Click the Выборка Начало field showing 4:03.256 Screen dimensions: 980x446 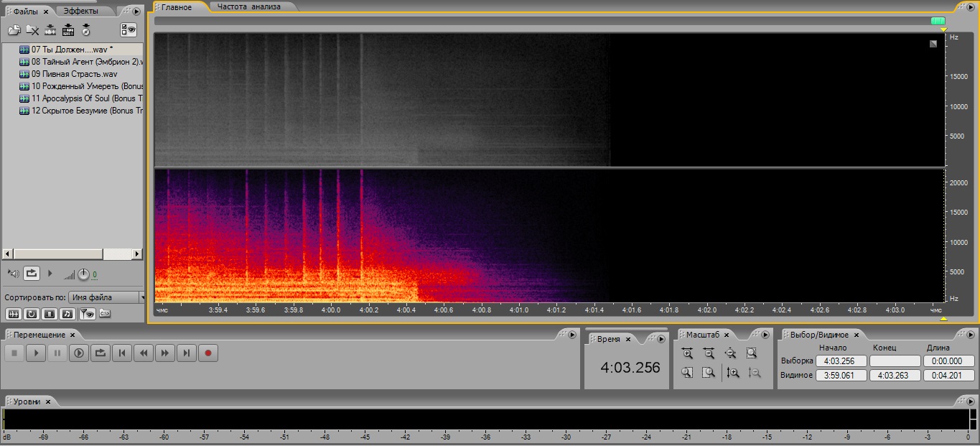tap(841, 361)
